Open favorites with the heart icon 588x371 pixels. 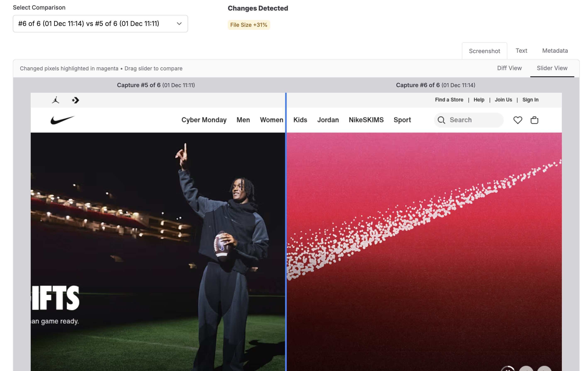coord(518,120)
